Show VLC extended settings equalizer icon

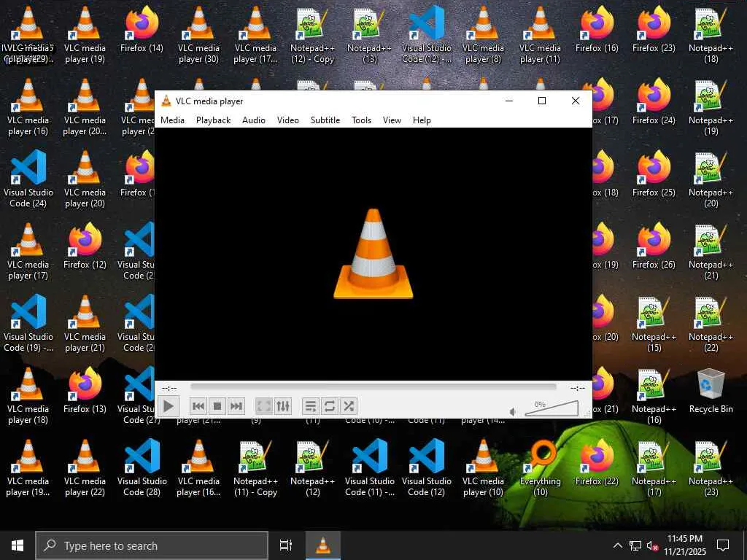[283, 406]
